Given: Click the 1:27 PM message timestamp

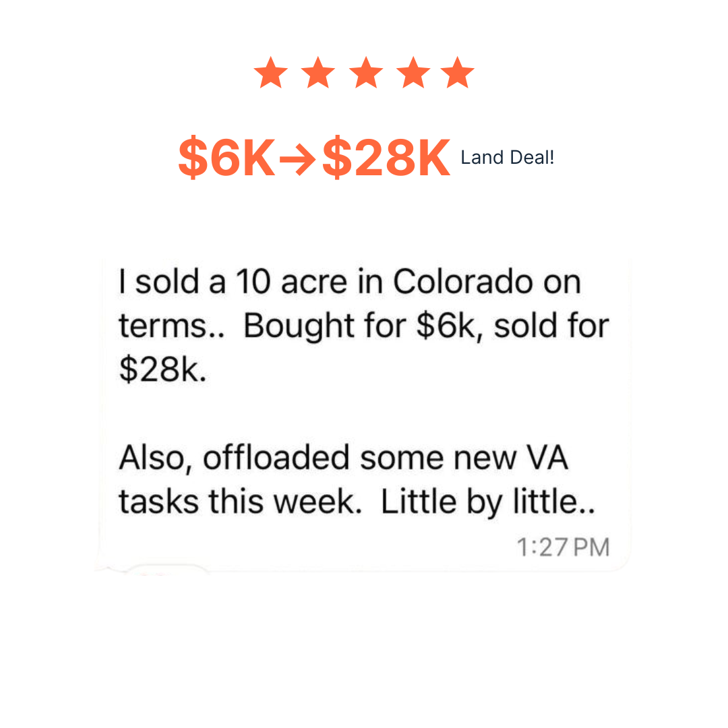Looking at the screenshot, I should [x=563, y=547].
